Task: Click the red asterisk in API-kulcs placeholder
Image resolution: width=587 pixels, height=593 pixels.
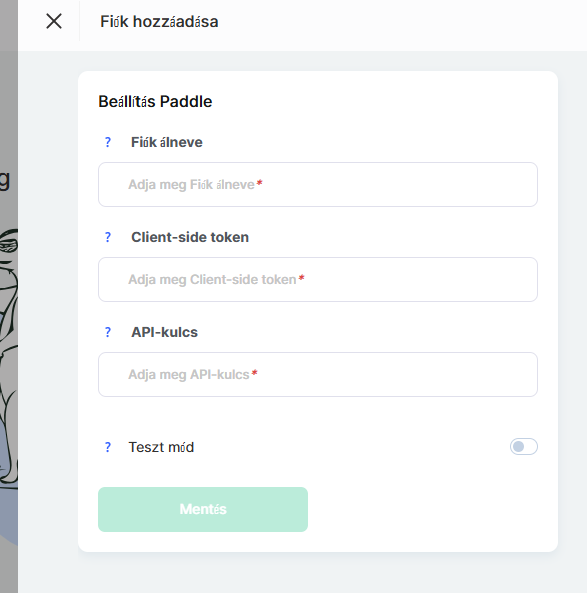Action: click(255, 373)
